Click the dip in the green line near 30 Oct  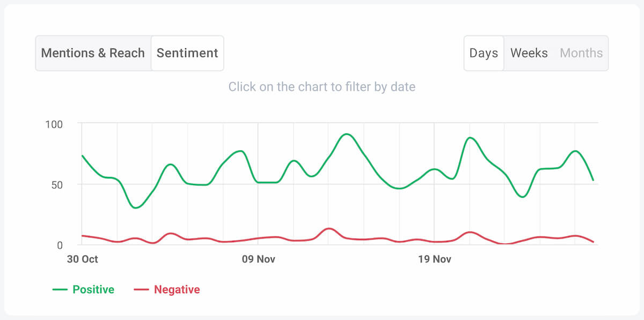[136, 208]
